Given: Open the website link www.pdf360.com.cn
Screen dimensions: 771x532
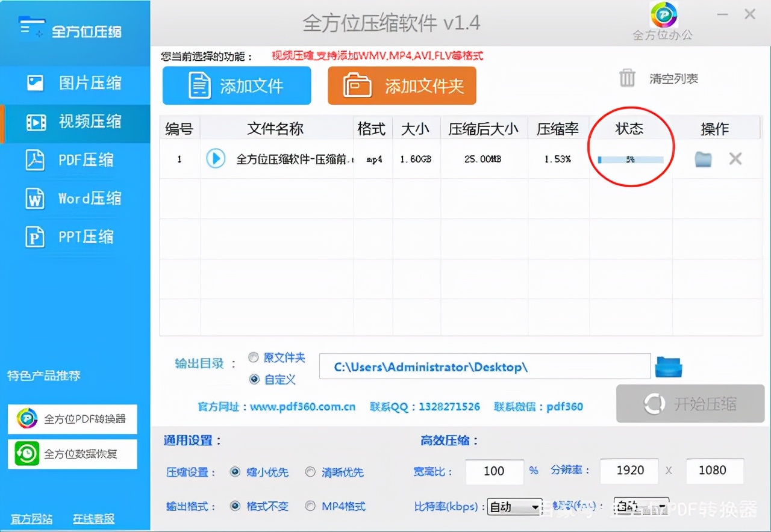Looking at the screenshot, I should 303,407.
